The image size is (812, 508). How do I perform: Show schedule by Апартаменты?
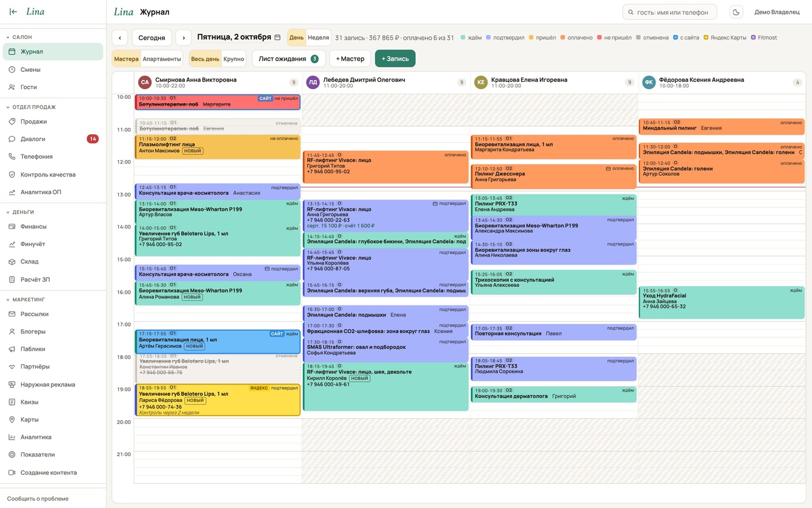tap(162, 59)
